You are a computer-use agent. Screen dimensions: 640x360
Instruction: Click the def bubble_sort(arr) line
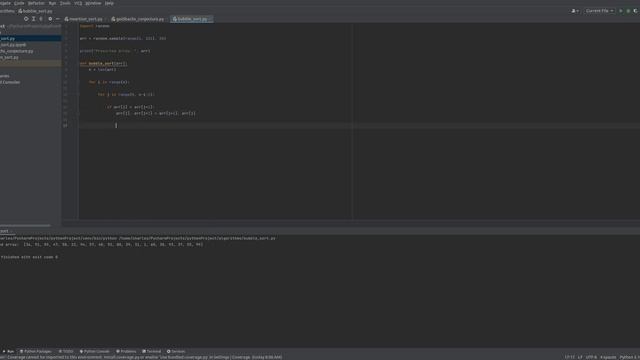click(104, 64)
